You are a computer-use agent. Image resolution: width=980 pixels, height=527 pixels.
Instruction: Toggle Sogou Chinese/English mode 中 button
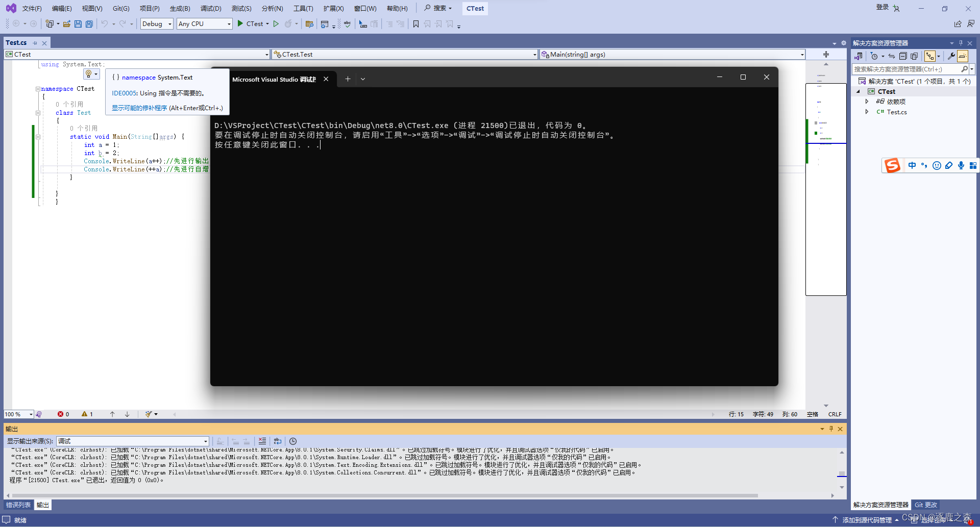(x=912, y=165)
